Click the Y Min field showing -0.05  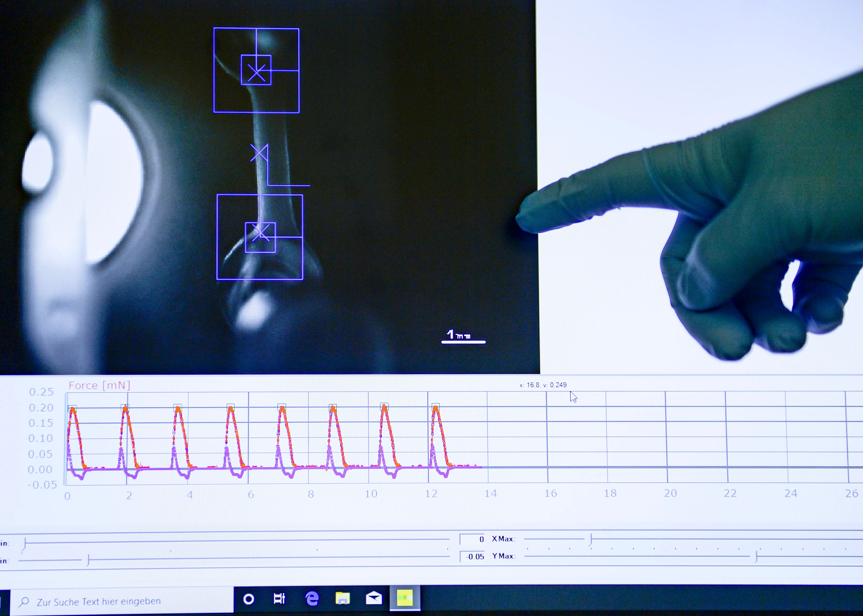473,556
